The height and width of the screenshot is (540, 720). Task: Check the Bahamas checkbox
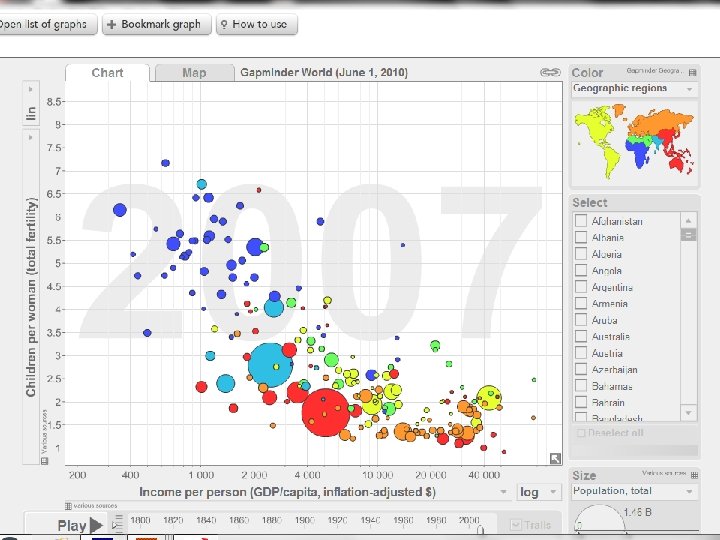581,386
